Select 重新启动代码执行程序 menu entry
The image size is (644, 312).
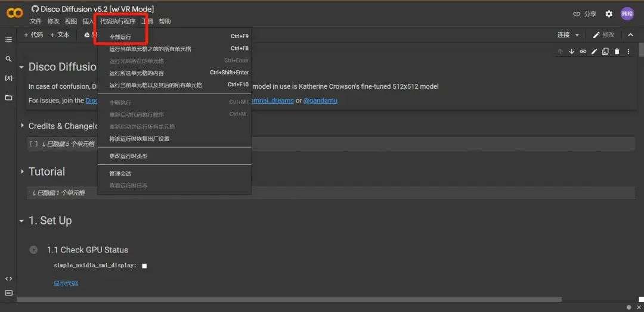pos(175,114)
